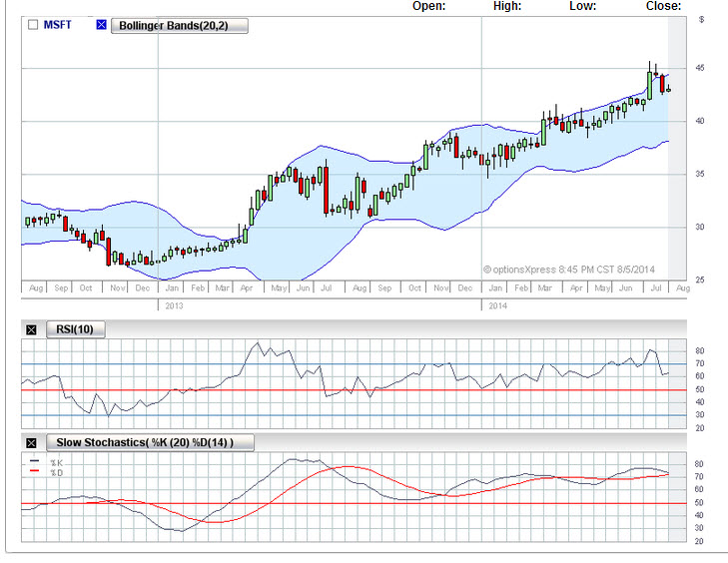
Task: Click the 70 level label on RSI axis
Action: click(700, 363)
